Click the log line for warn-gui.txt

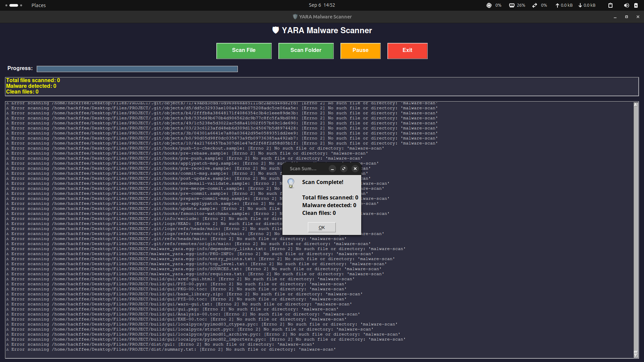click(x=179, y=304)
